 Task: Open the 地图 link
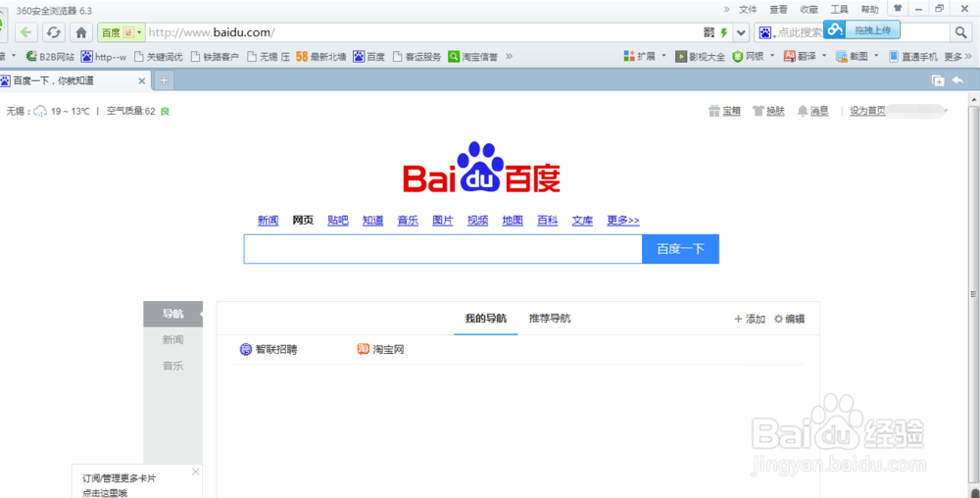[513, 221]
